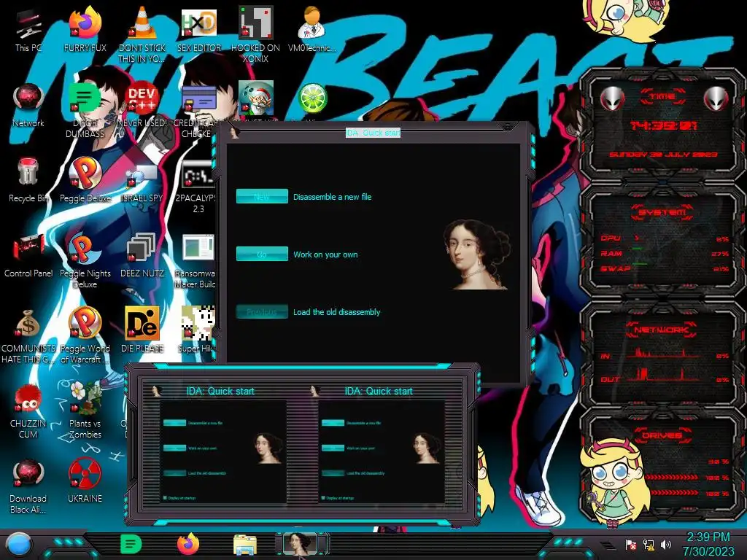Click the TIME header in the desktop widget
747x560 pixels.
click(x=662, y=97)
